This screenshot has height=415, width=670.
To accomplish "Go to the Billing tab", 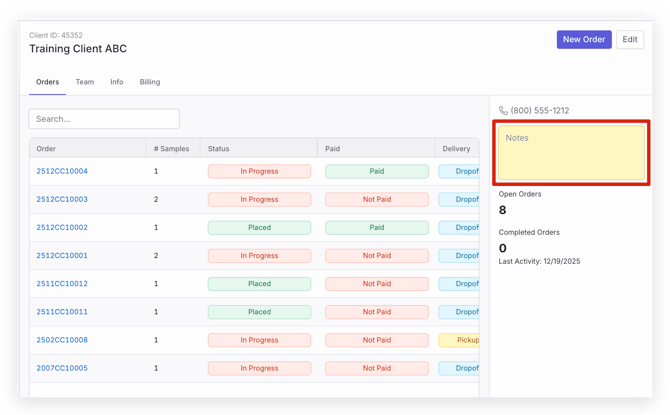I will point(150,82).
